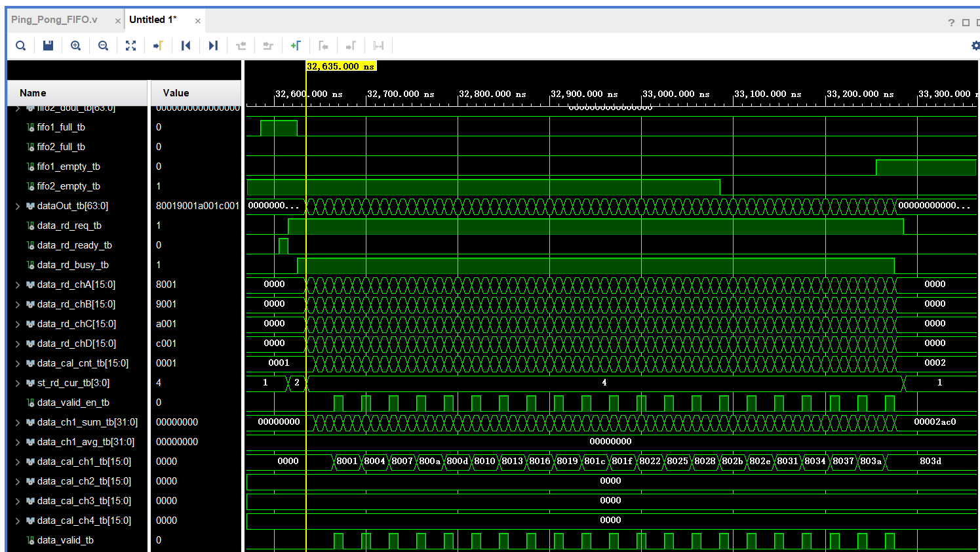This screenshot has height=552, width=980.
Task: Click the 32,800.000 ns time ruler label
Action: tap(492, 94)
